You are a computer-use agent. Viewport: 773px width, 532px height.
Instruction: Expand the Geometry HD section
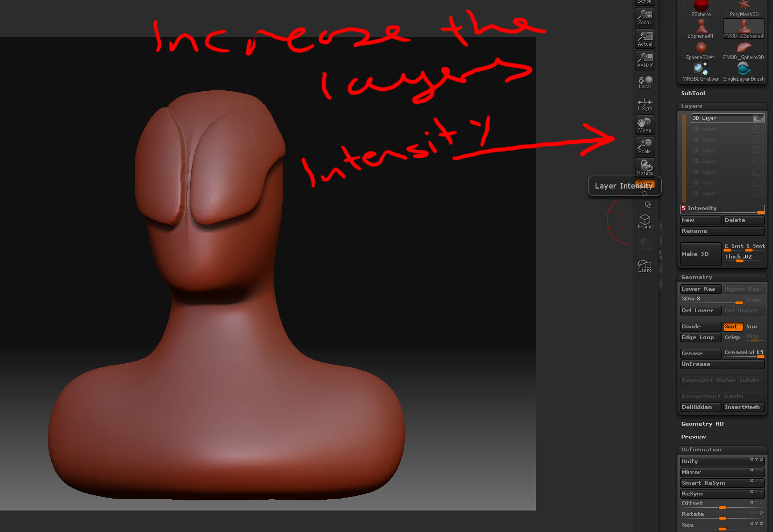tap(703, 424)
